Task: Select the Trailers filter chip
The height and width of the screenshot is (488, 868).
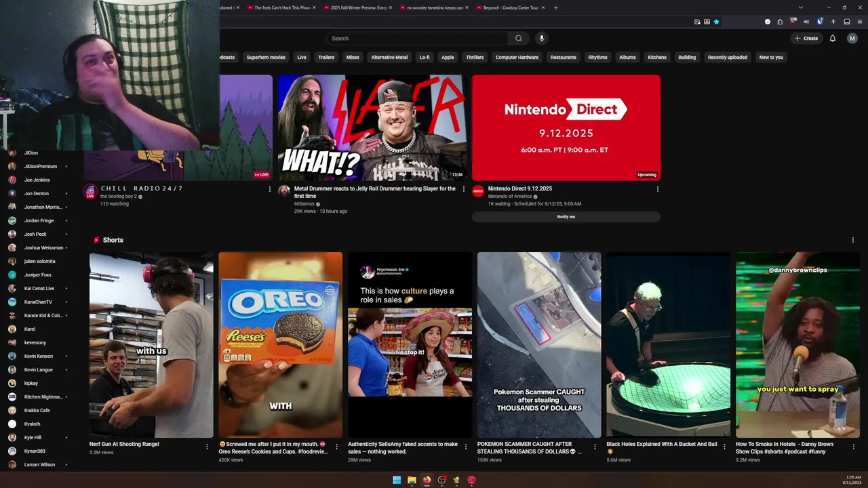Action: [326, 58]
